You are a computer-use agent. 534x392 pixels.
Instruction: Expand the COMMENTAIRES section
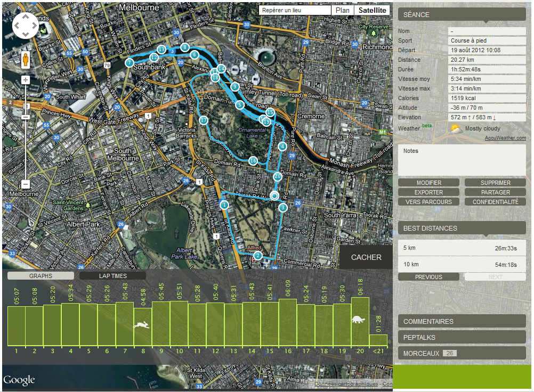point(462,321)
